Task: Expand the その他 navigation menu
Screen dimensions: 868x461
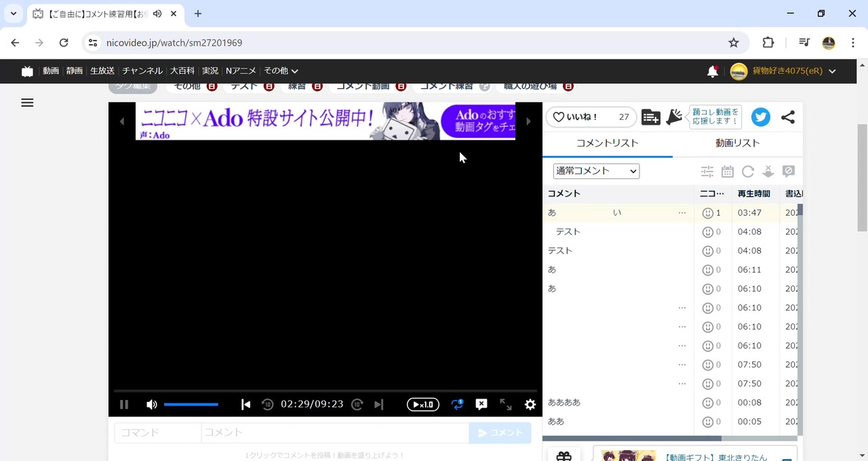Action: pos(280,71)
